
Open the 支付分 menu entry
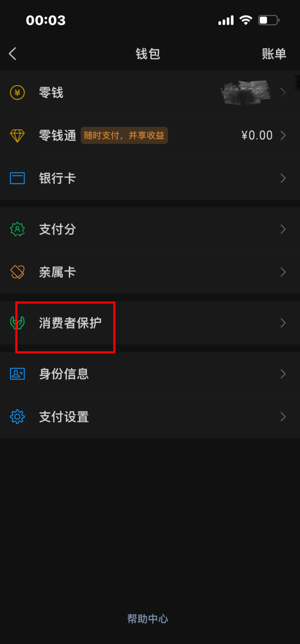pos(150,229)
